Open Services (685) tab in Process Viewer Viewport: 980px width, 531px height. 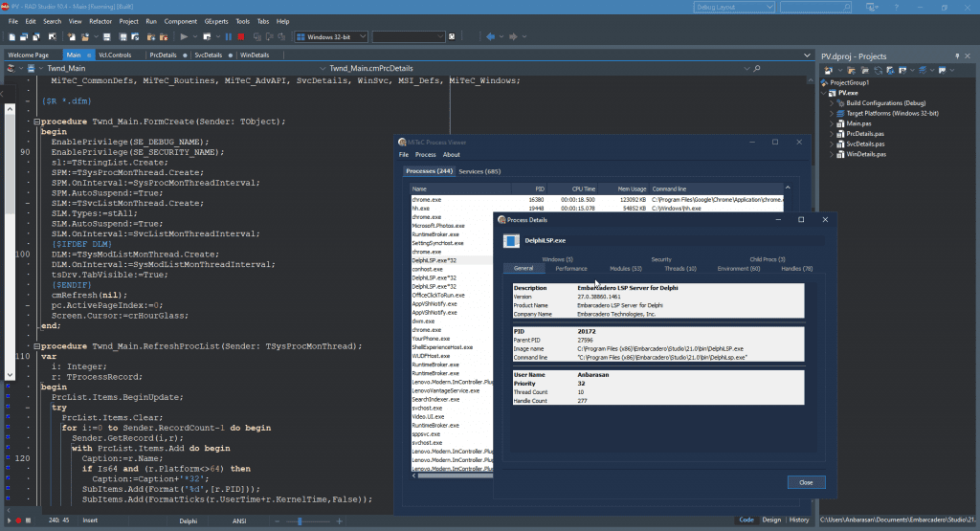(x=479, y=171)
